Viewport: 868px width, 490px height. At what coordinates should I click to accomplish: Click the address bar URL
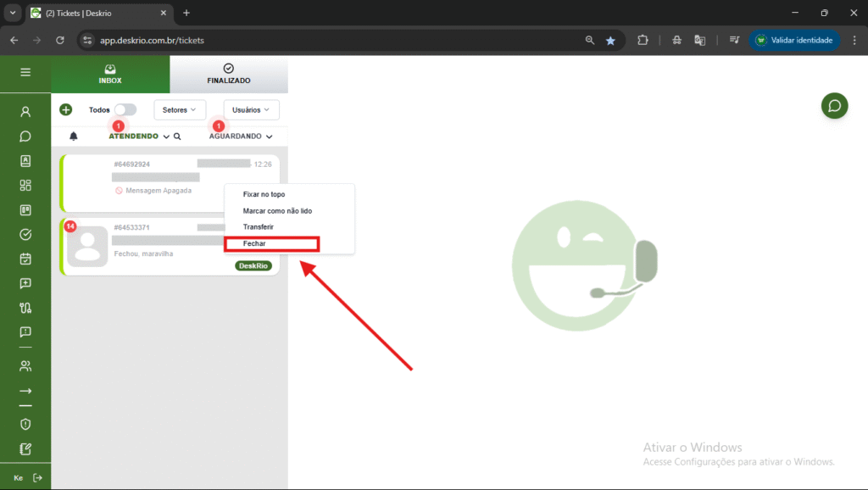coord(153,41)
